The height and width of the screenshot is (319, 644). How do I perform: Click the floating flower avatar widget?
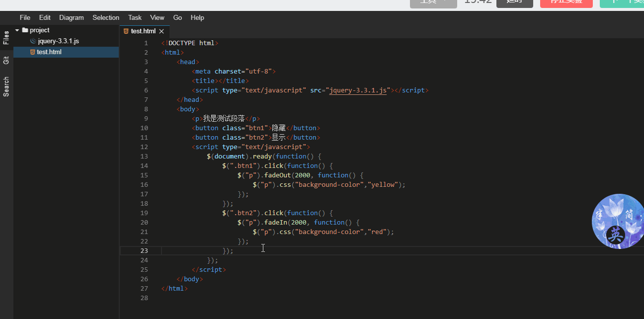coord(618,222)
